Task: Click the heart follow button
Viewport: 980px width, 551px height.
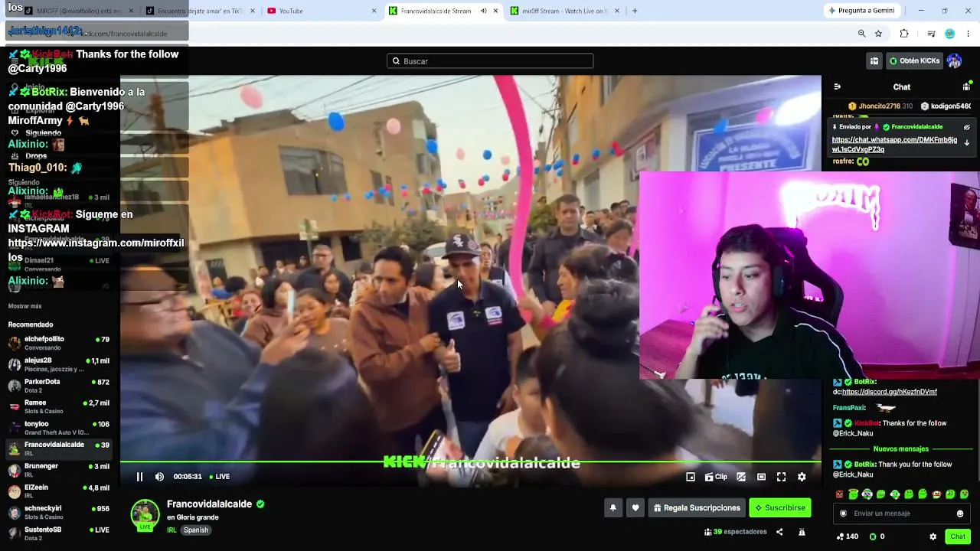Action: point(635,507)
